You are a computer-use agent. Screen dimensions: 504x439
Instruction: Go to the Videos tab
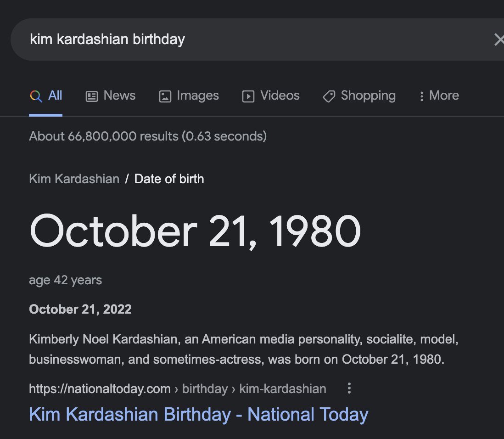click(x=271, y=96)
